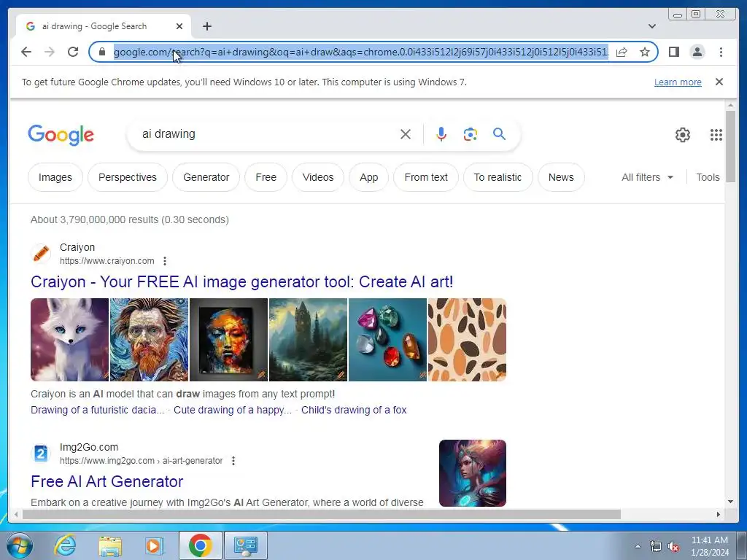Click the Craiyon pencil favicon
The width and height of the screenshot is (747, 560).
[41, 253]
